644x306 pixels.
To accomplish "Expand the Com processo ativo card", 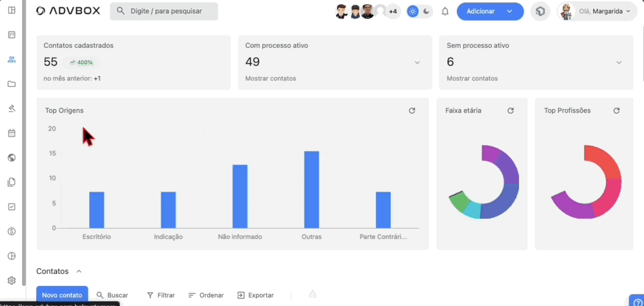I will click(x=417, y=63).
